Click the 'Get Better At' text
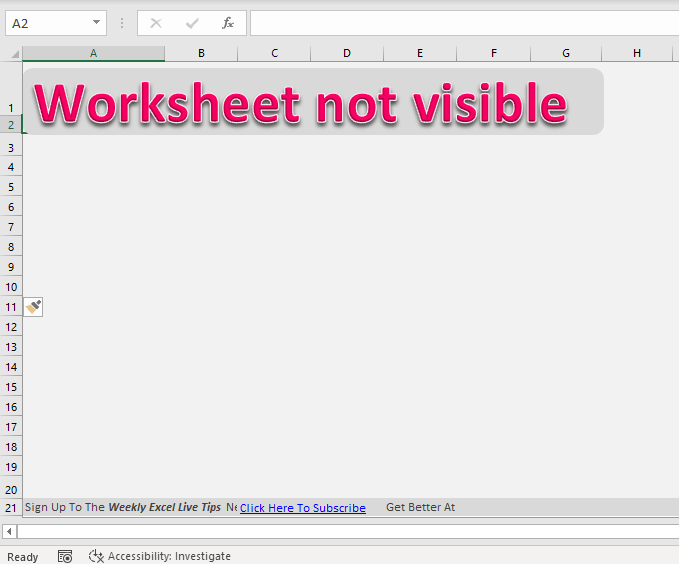Image resolution: width=679 pixels, height=564 pixels. click(420, 507)
